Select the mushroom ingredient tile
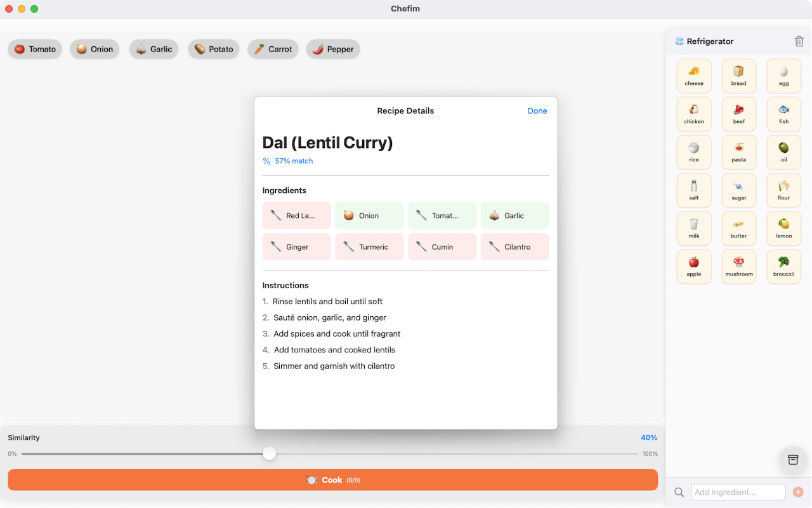Screen dimensions: 812x508 pos(738,267)
